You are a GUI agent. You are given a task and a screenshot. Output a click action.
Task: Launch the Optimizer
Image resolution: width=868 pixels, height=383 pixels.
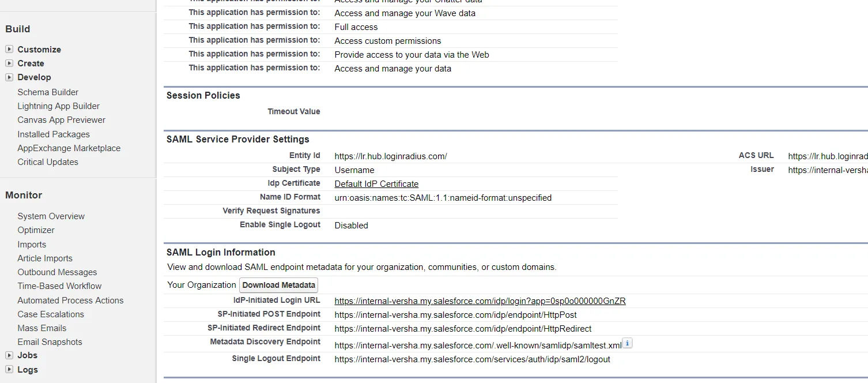click(x=36, y=230)
